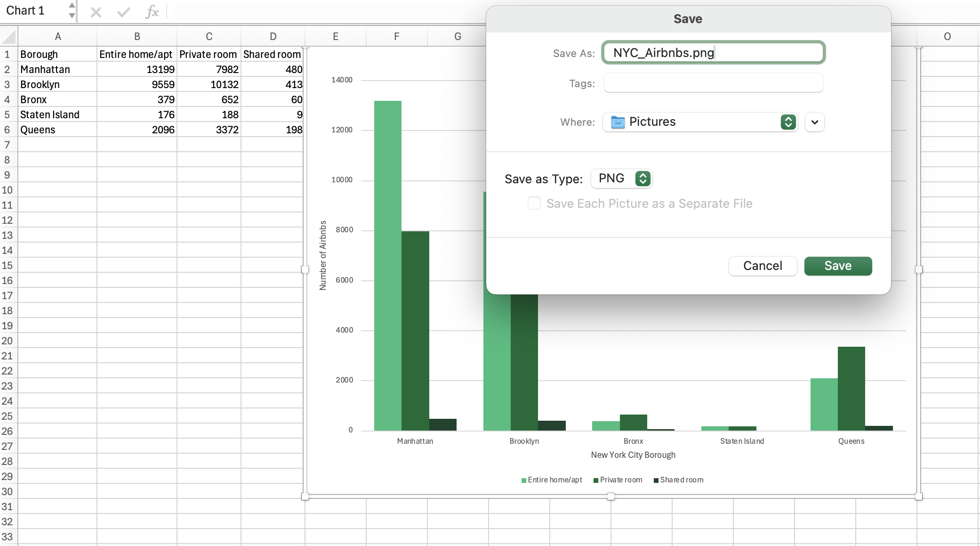The height and width of the screenshot is (546, 980).
Task: Click the Save As filename field
Action: tap(713, 53)
